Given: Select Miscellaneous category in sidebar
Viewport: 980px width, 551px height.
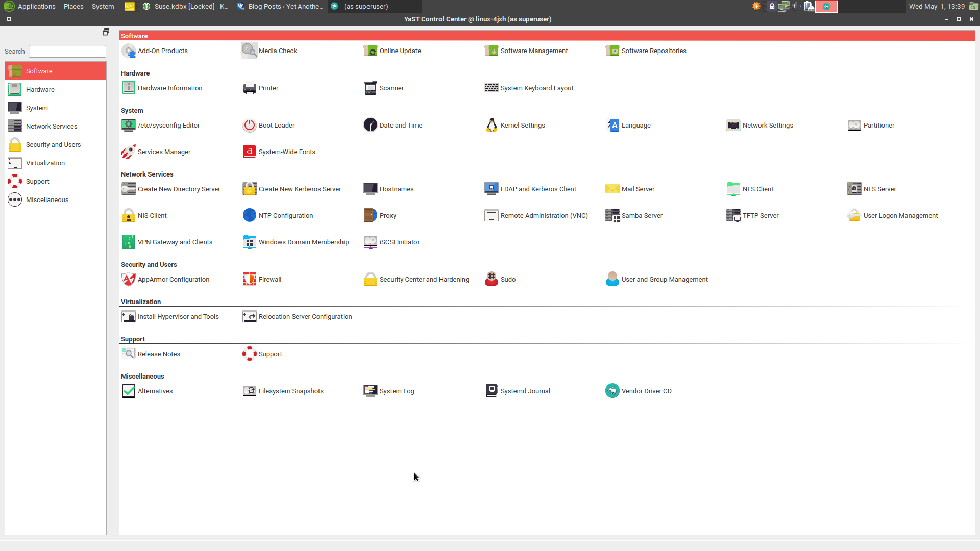Looking at the screenshot, I should 47,199.
